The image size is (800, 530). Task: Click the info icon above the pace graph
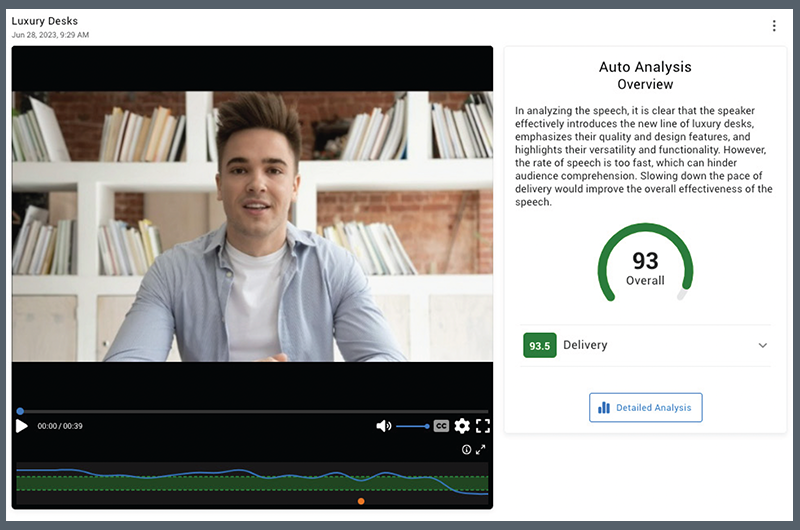pos(466,449)
